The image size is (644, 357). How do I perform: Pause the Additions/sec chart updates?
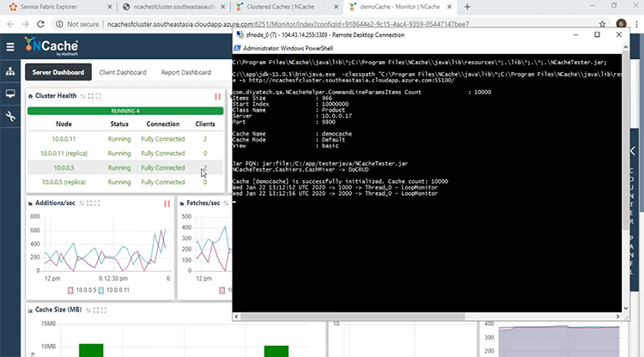coord(167,203)
